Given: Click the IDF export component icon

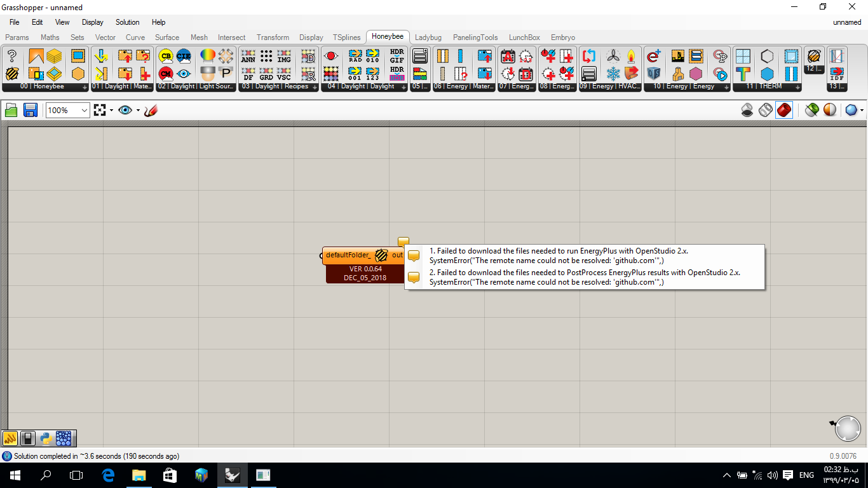Looking at the screenshot, I should [837, 74].
